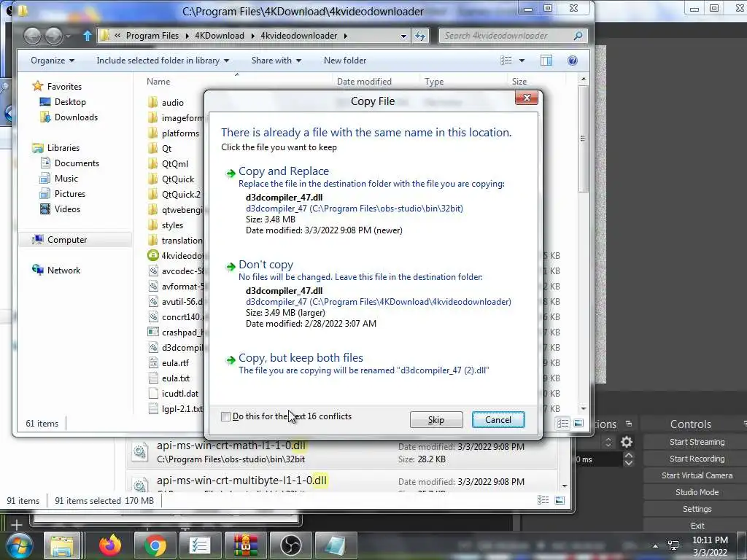The height and width of the screenshot is (560, 747).
Task: Choose Don't copy option
Action: click(266, 265)
